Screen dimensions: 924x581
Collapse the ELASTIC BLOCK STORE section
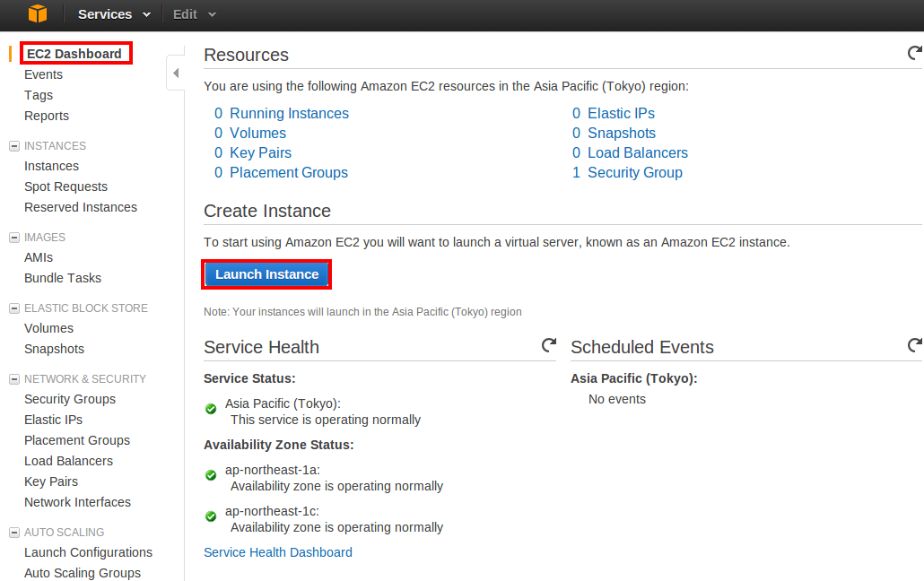14,308
